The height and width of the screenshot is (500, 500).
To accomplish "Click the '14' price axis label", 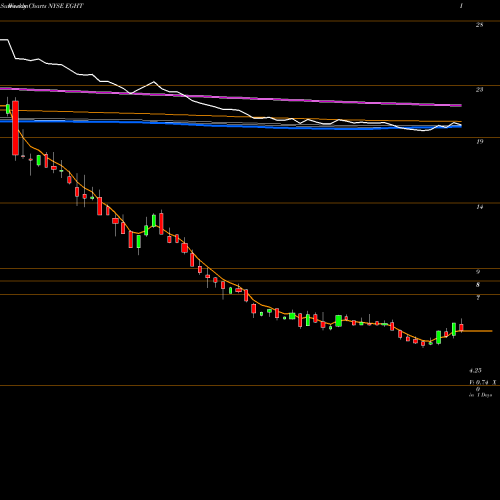I will coord(479,207).
